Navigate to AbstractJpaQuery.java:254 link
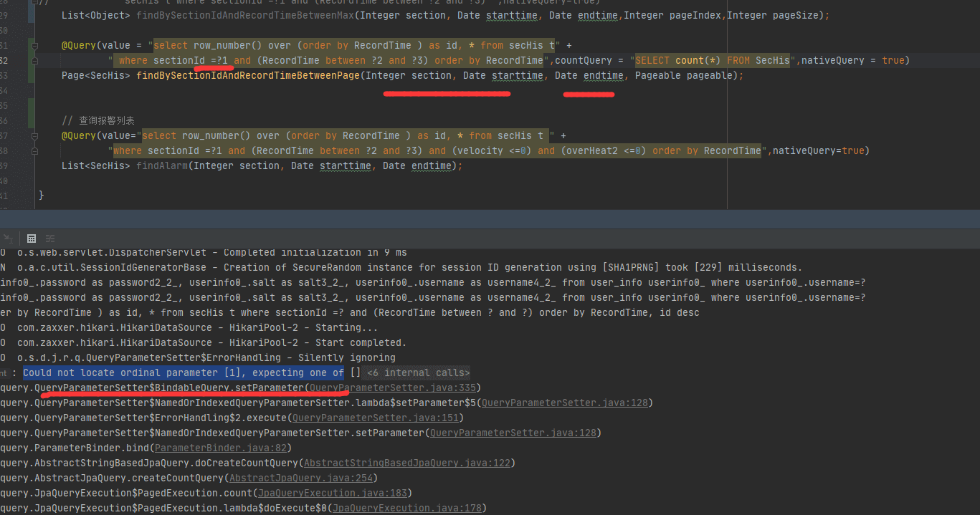980x515 pixels. [300, 478]
